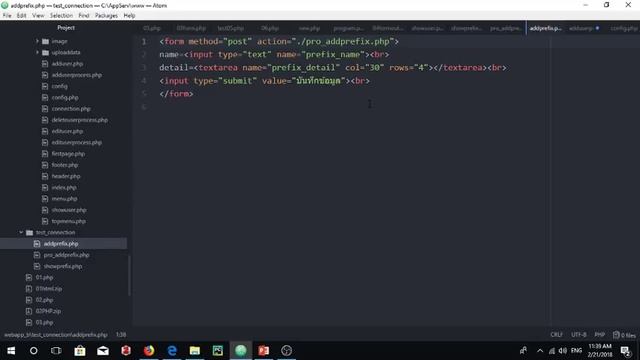This screenshot has width=640, height=360.
Task: Click the config.php file icon
Action: pos(45,98)
